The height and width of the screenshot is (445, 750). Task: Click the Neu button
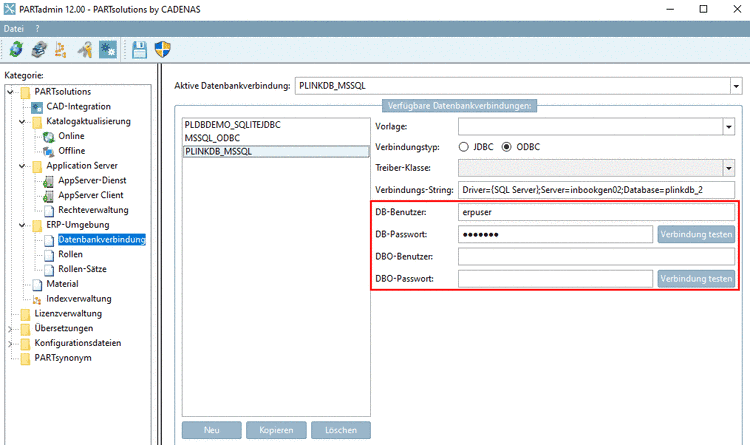click(211, 430)
